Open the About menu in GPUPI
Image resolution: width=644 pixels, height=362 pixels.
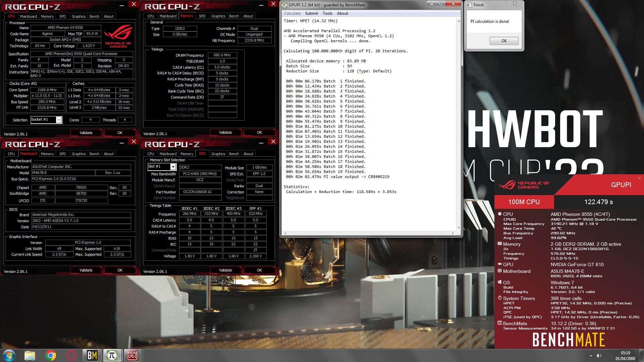(342, 13)
